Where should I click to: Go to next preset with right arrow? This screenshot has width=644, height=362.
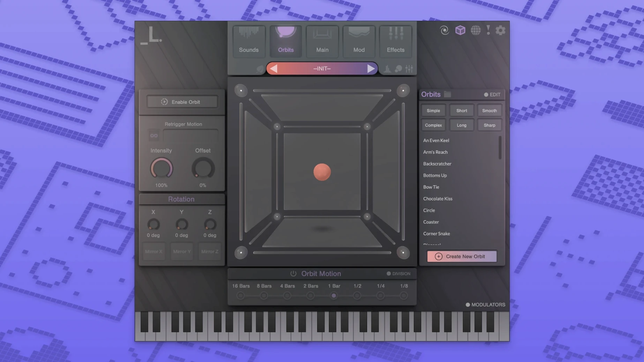point(370,69)
